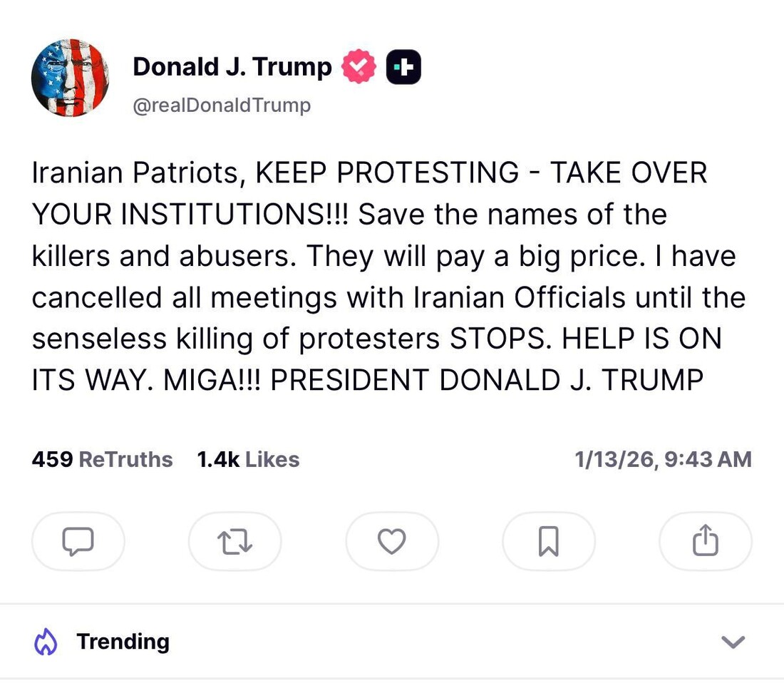Tap the share upload icon
784x688 pixels.
pos(705,541)
